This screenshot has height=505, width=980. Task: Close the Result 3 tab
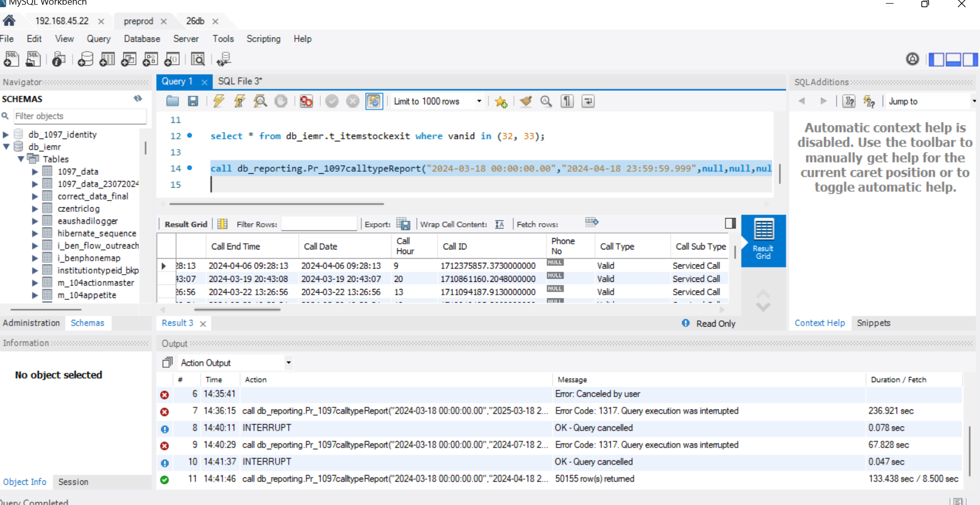[203, 323]
